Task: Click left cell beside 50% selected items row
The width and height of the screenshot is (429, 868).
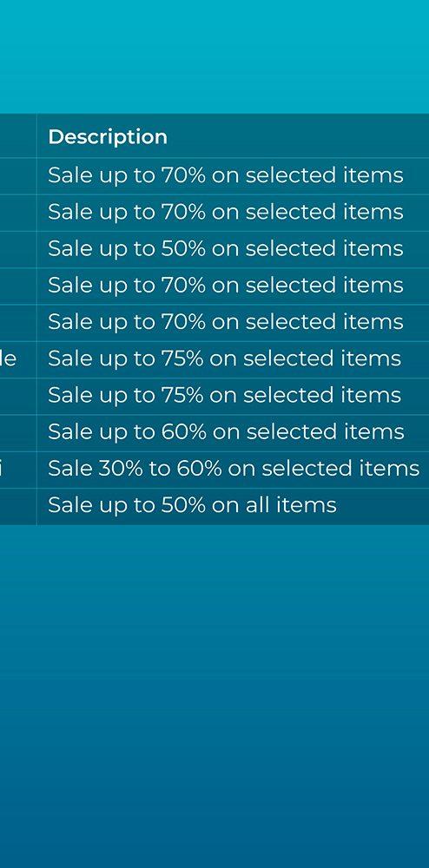Action: (18, 250)
